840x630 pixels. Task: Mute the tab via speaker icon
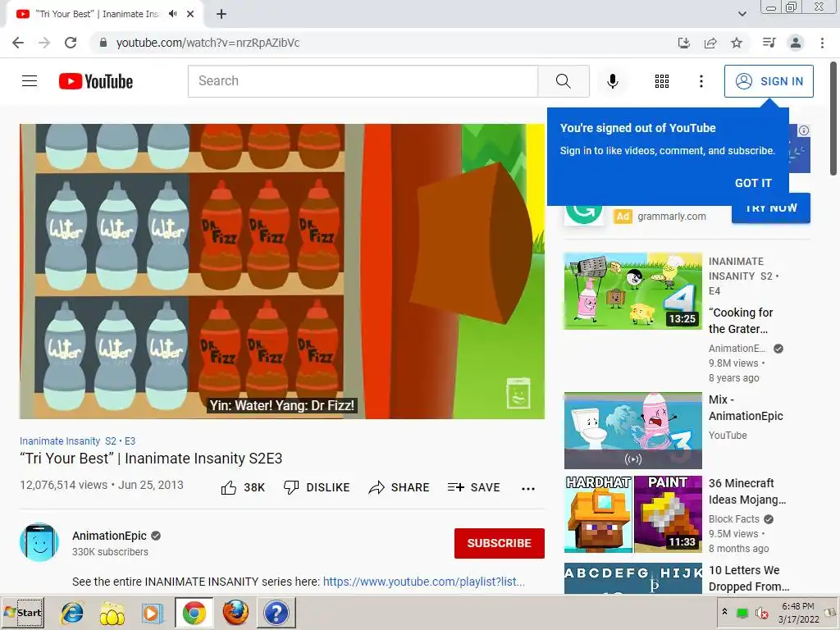click(172, 14)
